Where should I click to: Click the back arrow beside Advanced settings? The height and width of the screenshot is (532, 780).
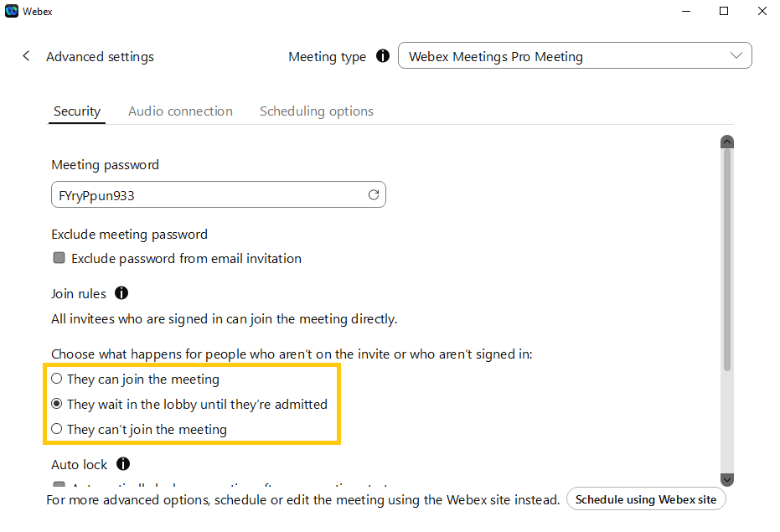[26, 56]
